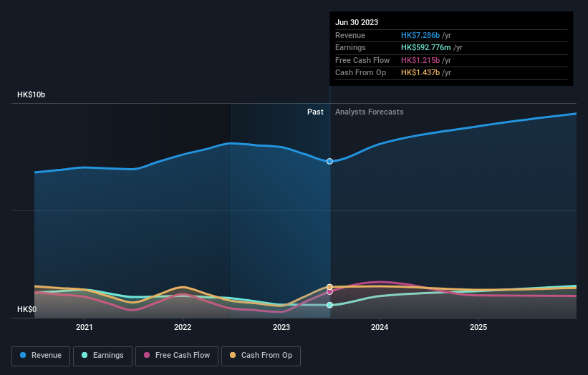Click the HK$0 y-axis label
Viewport: 588px width, 375px height.
pos(27,309)
